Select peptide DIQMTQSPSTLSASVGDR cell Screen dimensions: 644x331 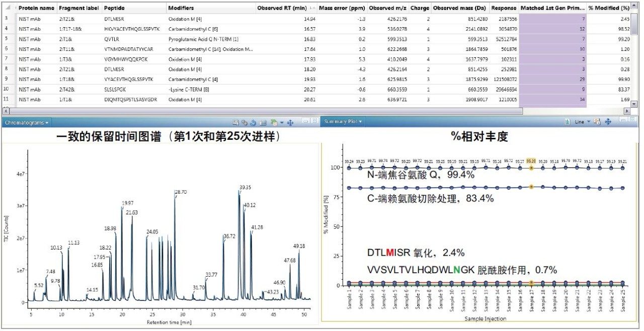pyautogui.click(x=134, y=100)
